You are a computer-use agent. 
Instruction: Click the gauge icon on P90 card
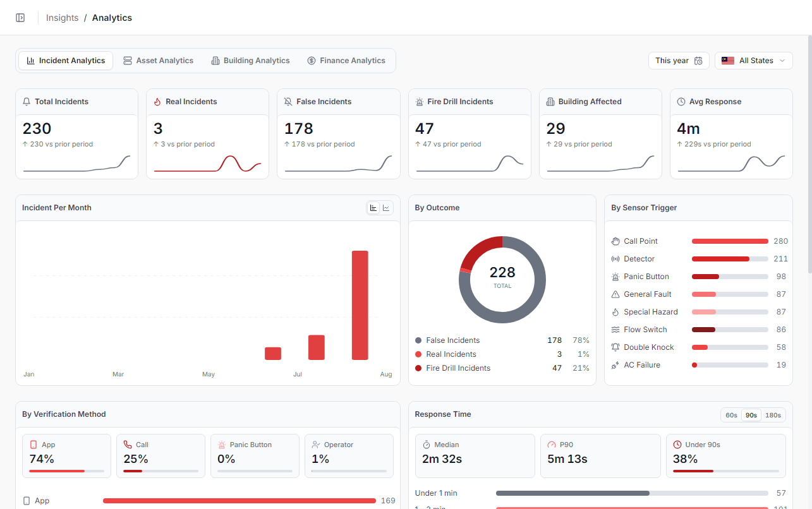(x=552, y=445)
